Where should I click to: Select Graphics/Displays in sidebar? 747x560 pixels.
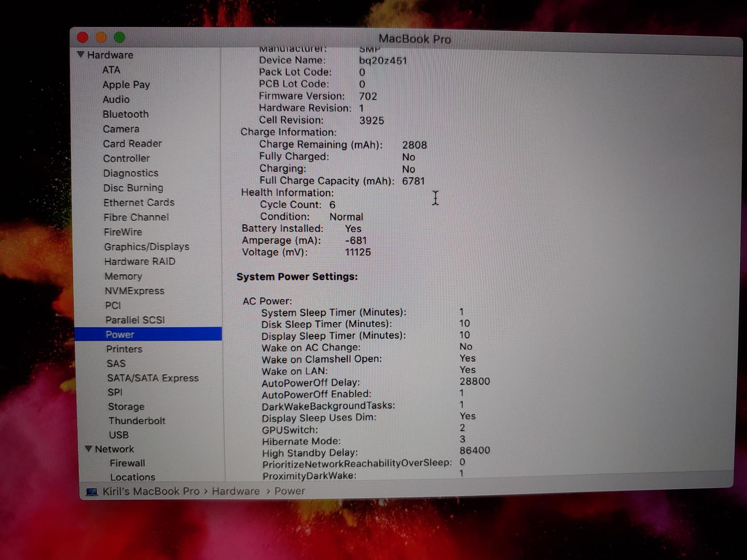point(146,247)
